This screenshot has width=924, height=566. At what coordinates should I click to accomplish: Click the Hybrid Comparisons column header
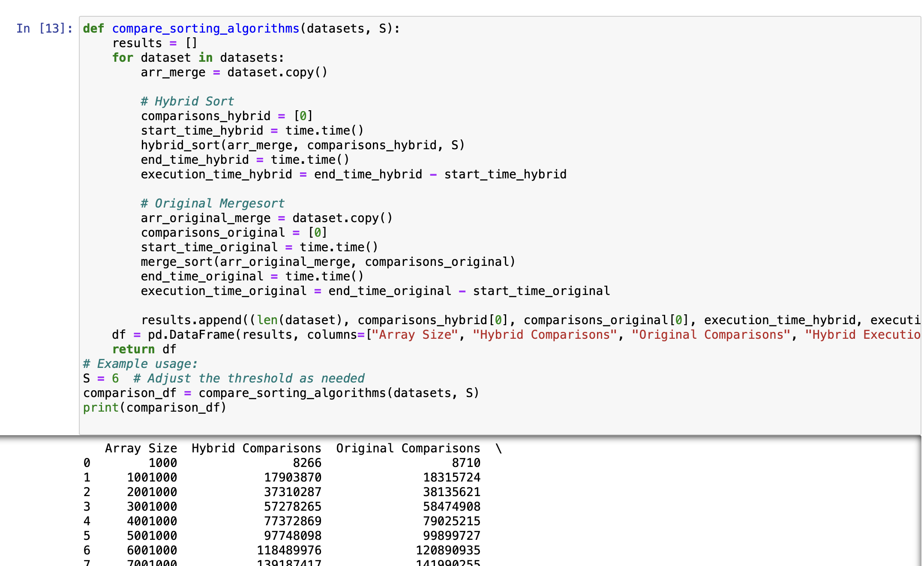coord(256,448)
